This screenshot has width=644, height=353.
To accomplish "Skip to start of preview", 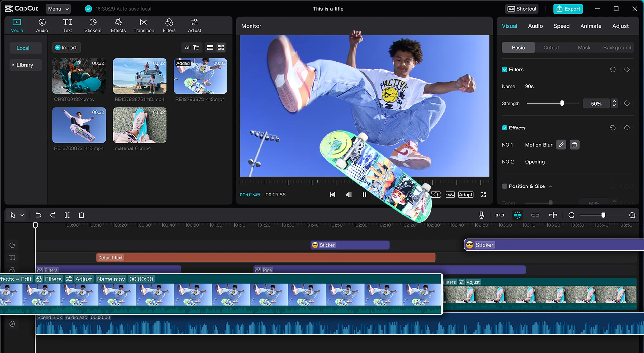I will (333, 195).
